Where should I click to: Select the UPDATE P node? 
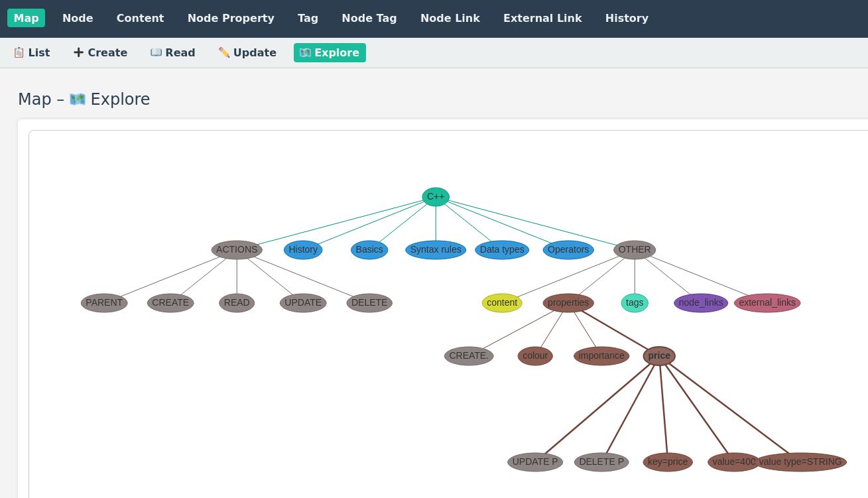(535, 462)
